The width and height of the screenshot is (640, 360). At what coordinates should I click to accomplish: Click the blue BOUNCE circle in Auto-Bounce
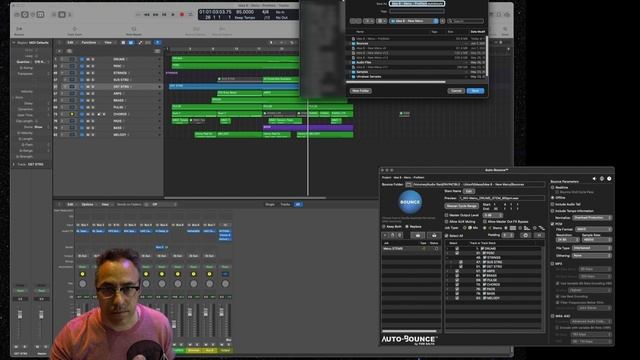(x=410, y=202)
